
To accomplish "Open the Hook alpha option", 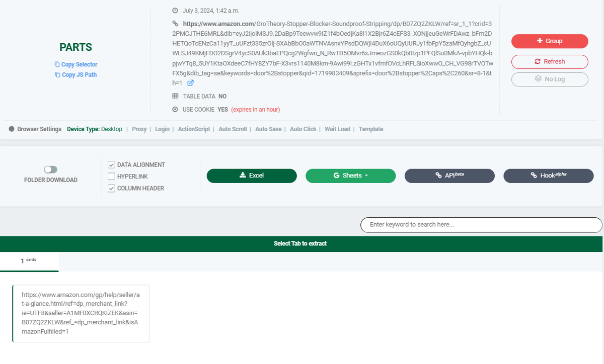I will tap(549, 175).
